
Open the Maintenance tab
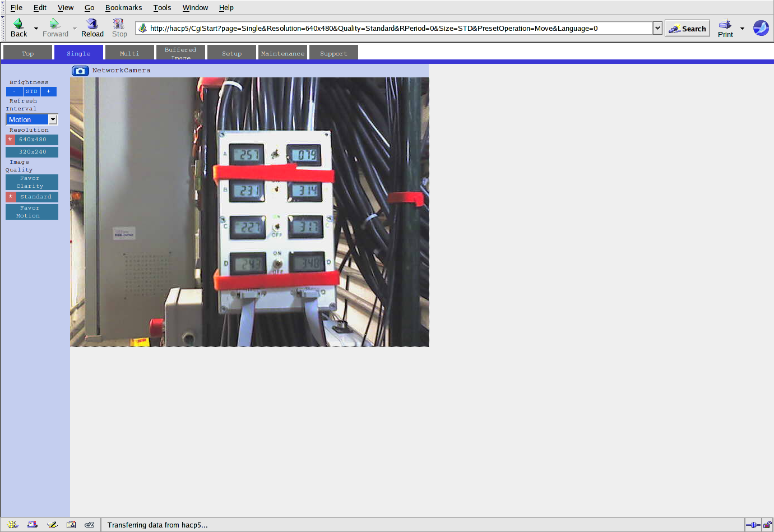tap(282, 52)
